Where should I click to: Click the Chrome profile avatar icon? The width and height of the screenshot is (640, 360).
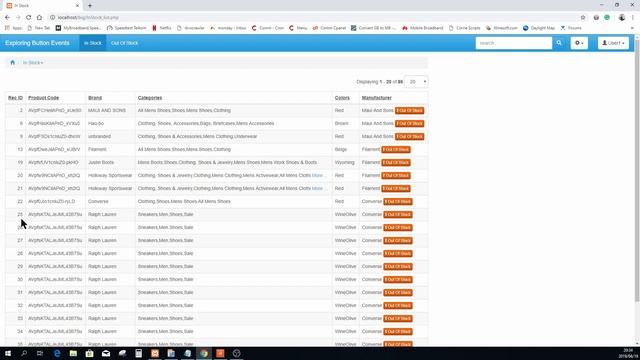tap(622, 18)
